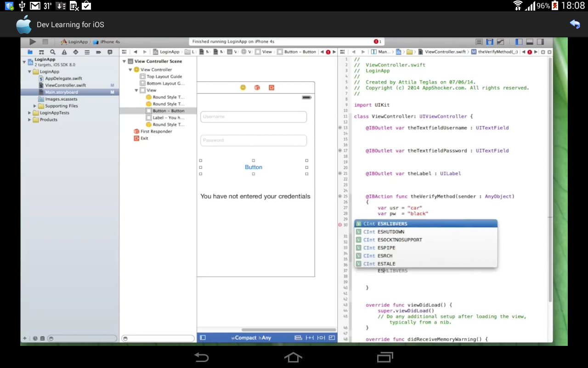Choose ESHUTDOWN from autocomplete list
This screenshot has height=368, width=588.
425,232
